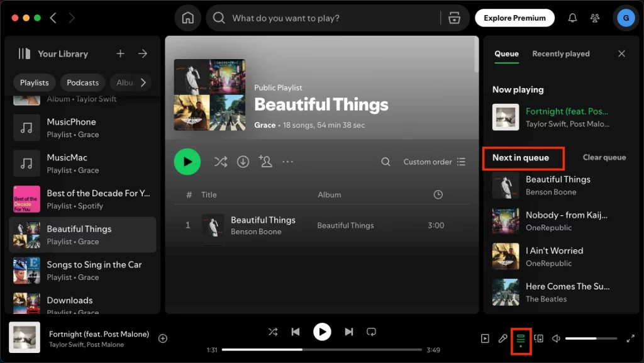The width and height of the screenshot is (644, 363).
Task: Go to Home using the house icon
Action: click(187, 18)
